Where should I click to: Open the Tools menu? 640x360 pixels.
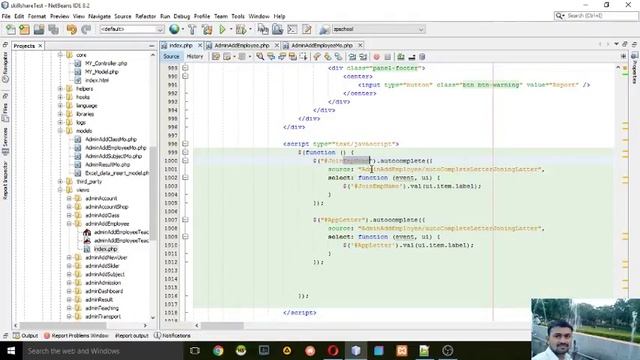tap(238, 16)
